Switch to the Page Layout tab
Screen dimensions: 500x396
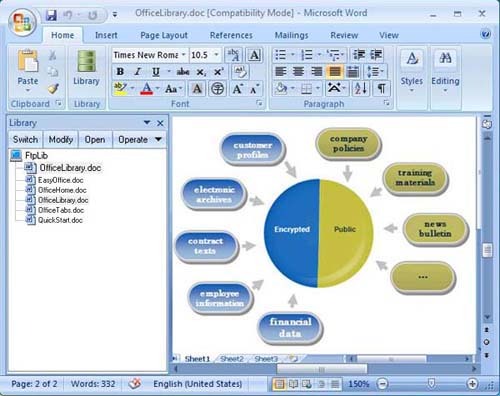[164, 35]
